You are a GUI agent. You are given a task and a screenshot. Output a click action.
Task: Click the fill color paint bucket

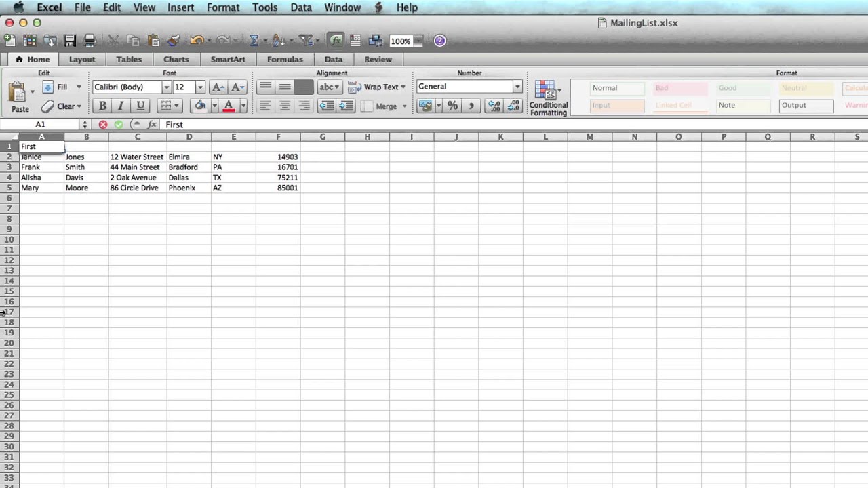pyautogui.click(x=200, y=106)
